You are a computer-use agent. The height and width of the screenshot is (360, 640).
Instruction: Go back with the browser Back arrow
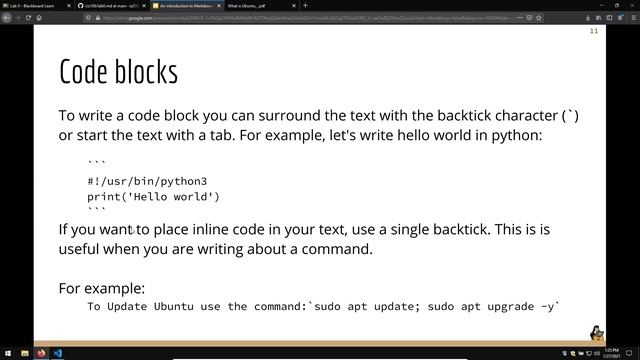[6, 18]
